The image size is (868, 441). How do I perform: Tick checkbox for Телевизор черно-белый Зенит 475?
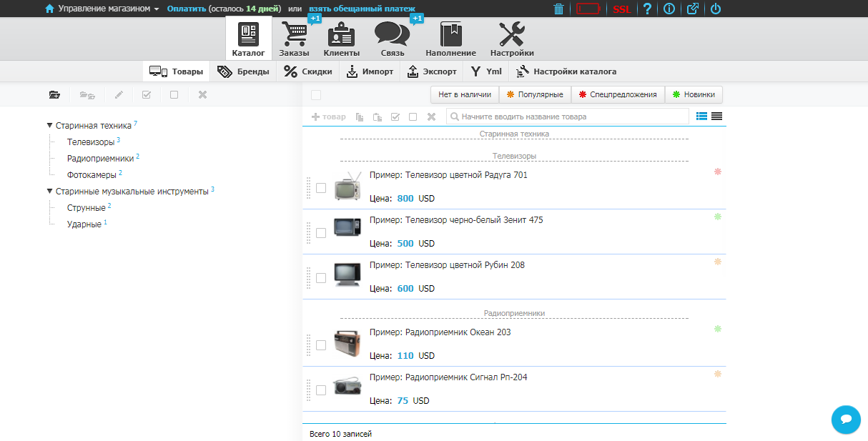(321, 233)
